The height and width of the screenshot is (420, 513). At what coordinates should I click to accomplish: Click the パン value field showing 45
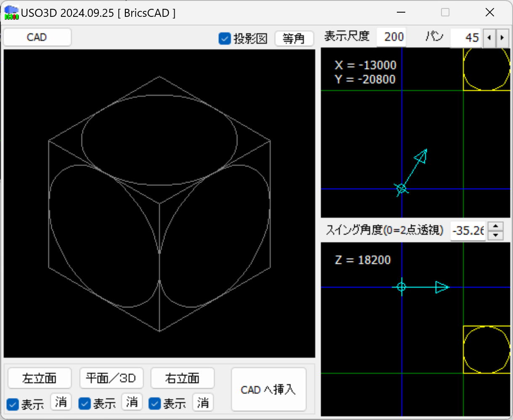click(x=466, y=38)
